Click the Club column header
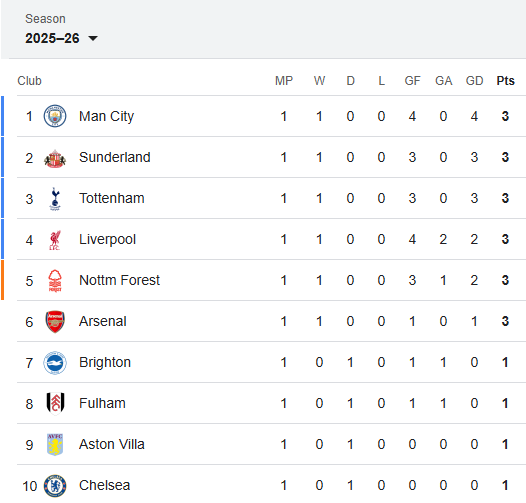 pos(30,81)
